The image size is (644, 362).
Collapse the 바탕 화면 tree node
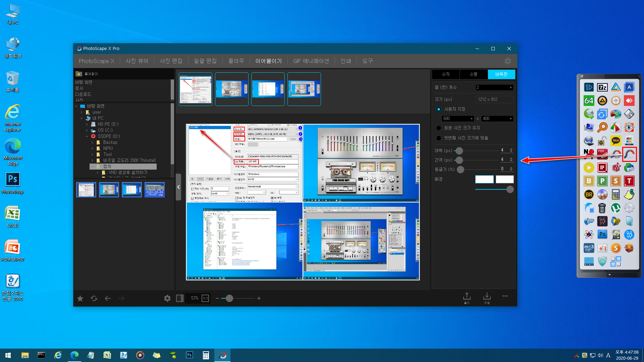pos(76,106)
